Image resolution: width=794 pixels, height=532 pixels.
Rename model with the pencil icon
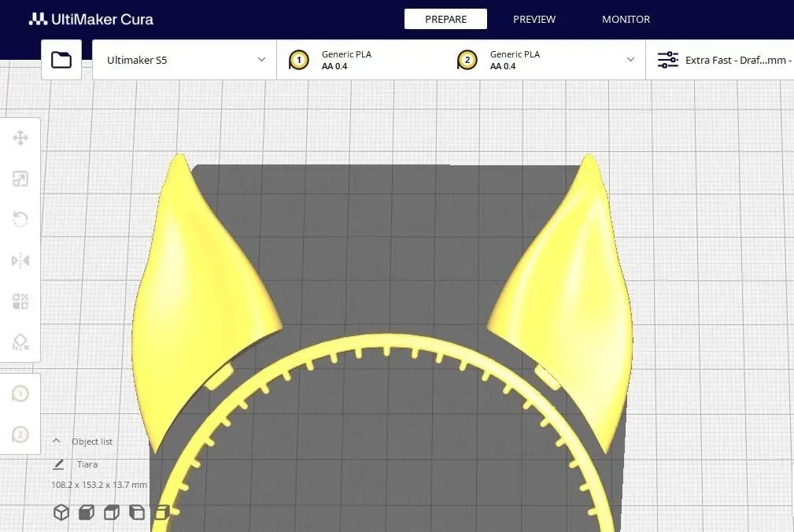pyautogui.click(x=58, y=464)
